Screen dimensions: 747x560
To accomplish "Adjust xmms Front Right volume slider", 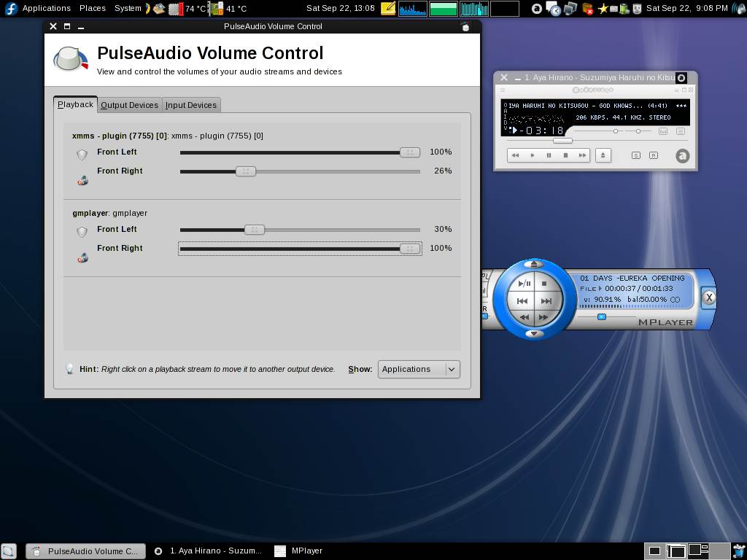I will pyautogui.click(x=300, y=171).
